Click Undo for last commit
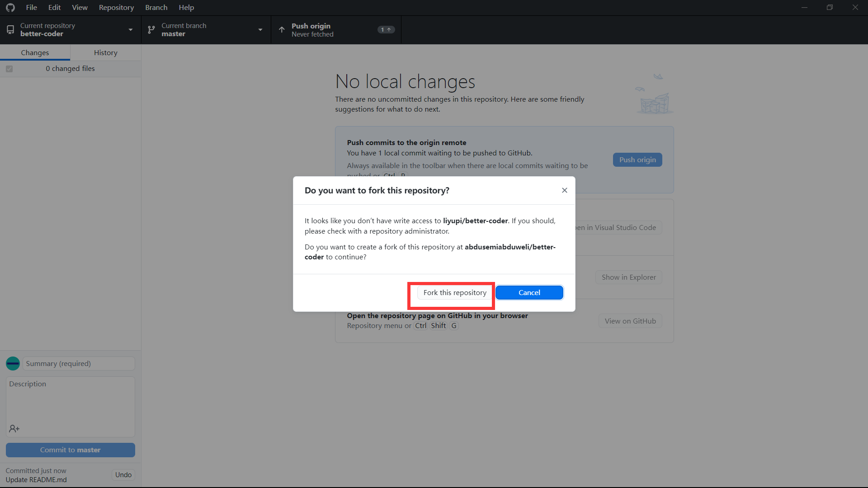The width and height of the screenshot is (868, 488). pos(123,474)
